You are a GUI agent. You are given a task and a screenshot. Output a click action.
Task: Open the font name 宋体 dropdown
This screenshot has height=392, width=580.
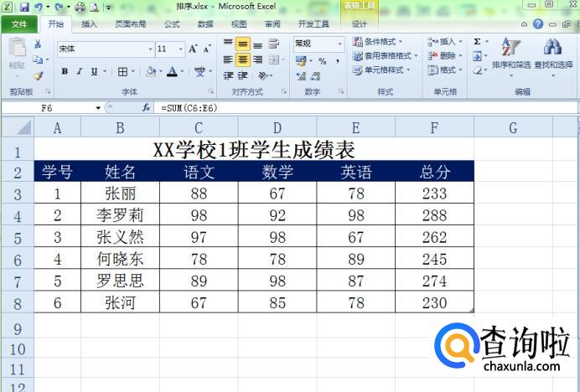(x=150, y=49)
